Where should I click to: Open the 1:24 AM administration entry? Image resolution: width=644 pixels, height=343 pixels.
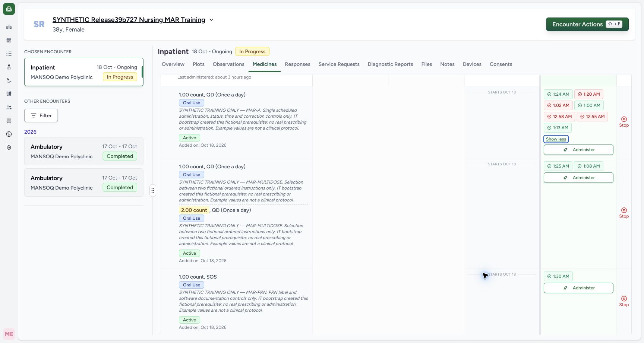[x=558, y=94]
